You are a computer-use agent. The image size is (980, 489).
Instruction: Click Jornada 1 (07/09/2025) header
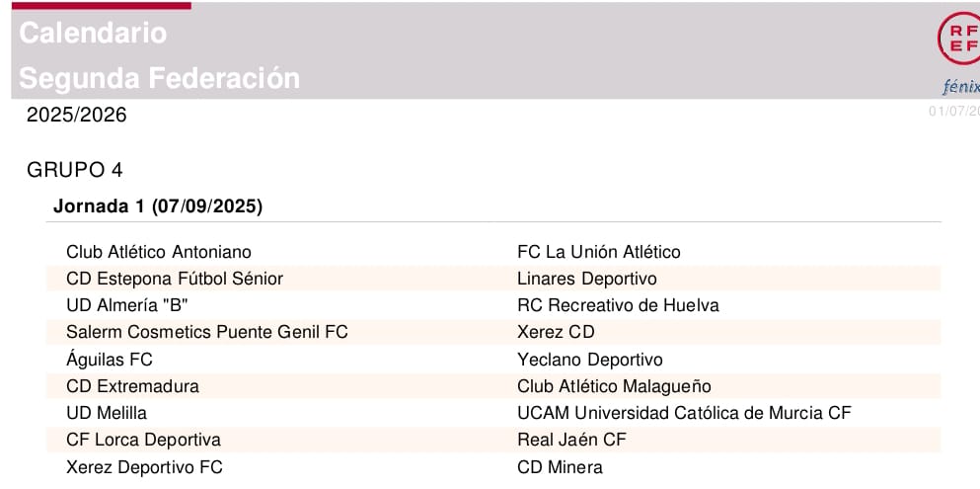click(158, 206)
